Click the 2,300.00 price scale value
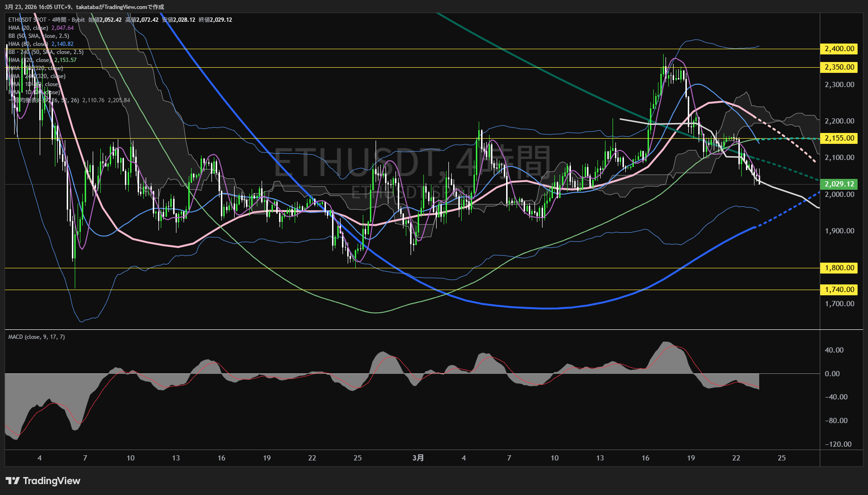868x495 pixels. (839, 85)
